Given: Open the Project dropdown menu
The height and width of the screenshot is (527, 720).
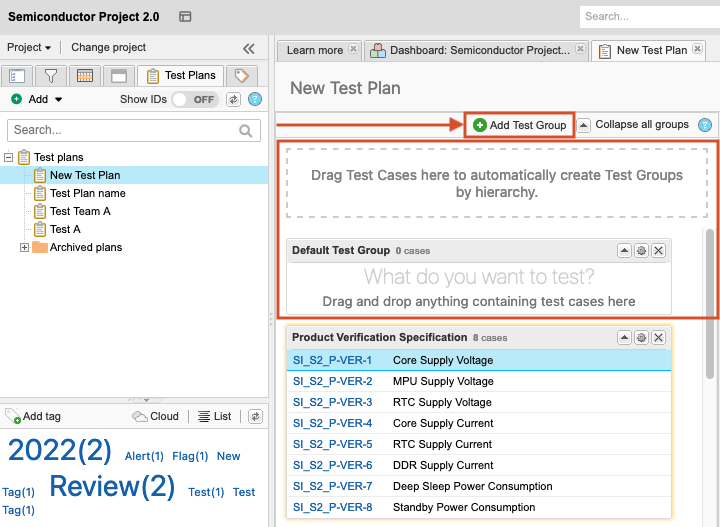Looking at the screenshot, I should pos(29,48).
